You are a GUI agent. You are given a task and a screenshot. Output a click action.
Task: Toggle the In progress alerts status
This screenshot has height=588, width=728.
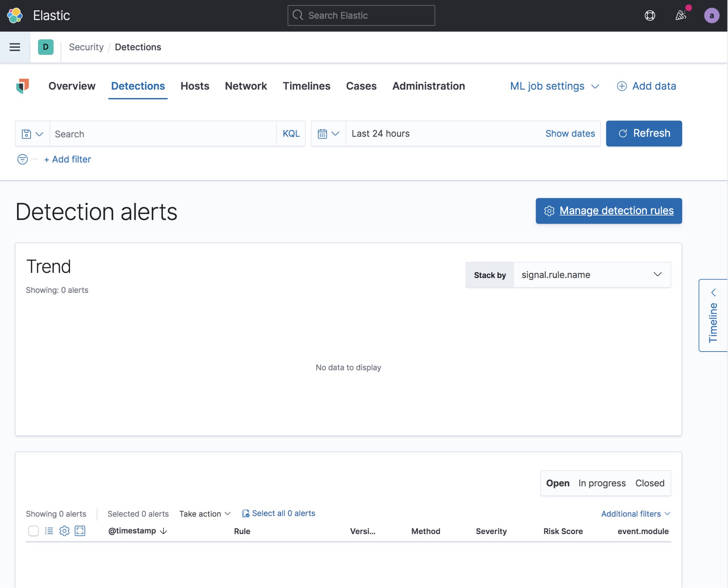602,483
